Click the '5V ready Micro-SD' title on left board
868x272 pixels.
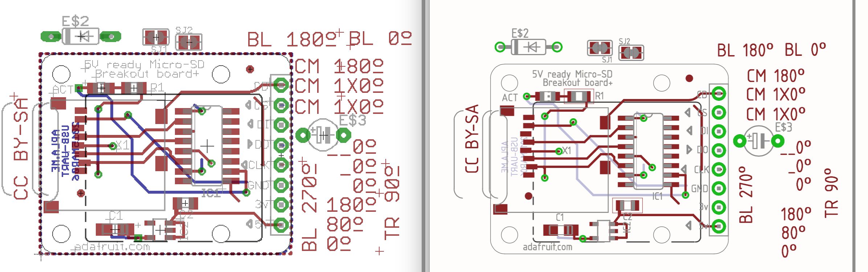tap(144, 65)
